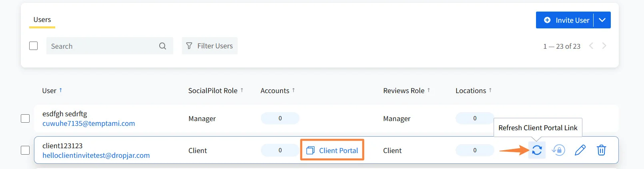Sort by Accounts column arrow
The image size is (644, 169).
click(293, 90)
